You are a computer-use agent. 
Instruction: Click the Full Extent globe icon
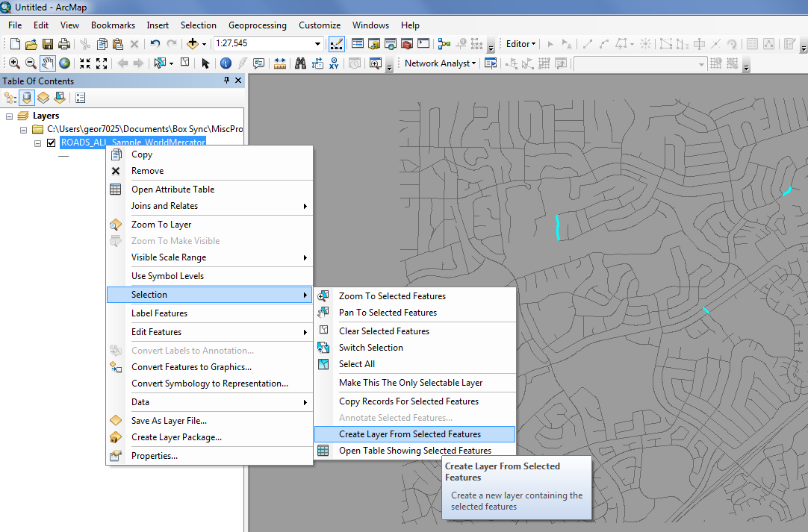click(x=64, y=63)
